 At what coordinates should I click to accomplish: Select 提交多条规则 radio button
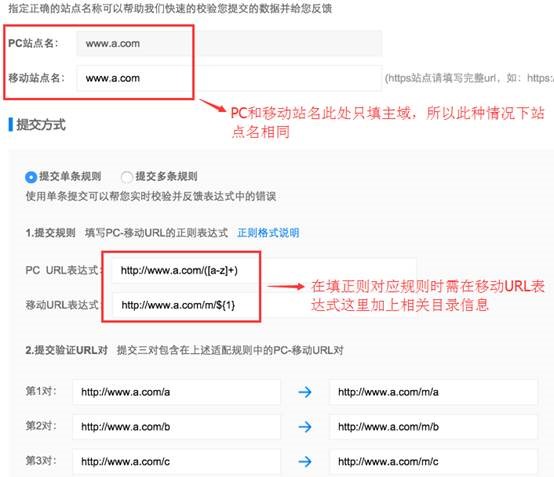(126, 177)
